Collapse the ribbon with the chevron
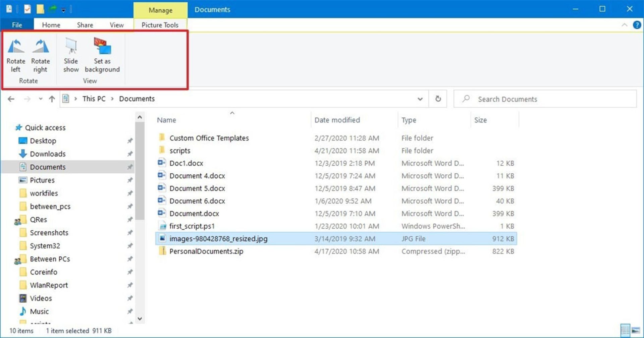The width and height of the screenshot is (644, 338). 624,25
